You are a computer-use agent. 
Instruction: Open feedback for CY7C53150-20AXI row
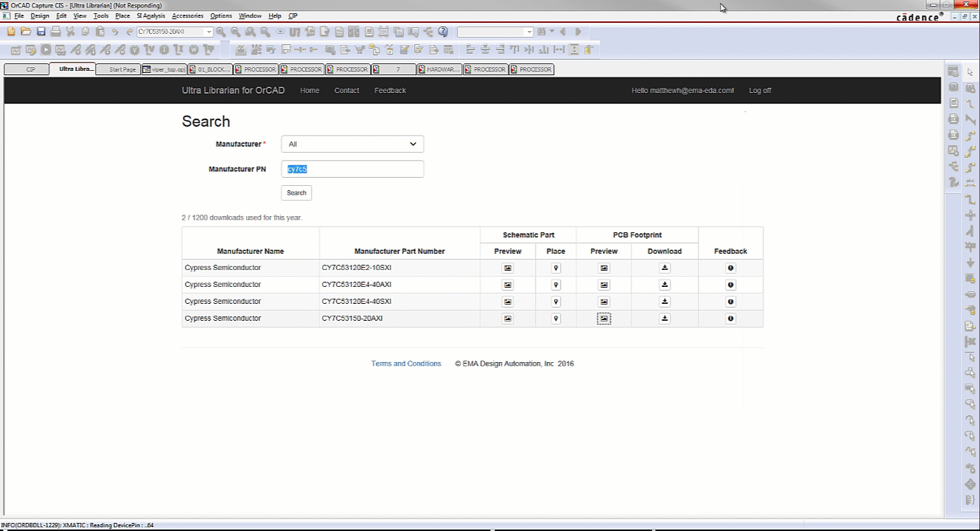point(731,319)
